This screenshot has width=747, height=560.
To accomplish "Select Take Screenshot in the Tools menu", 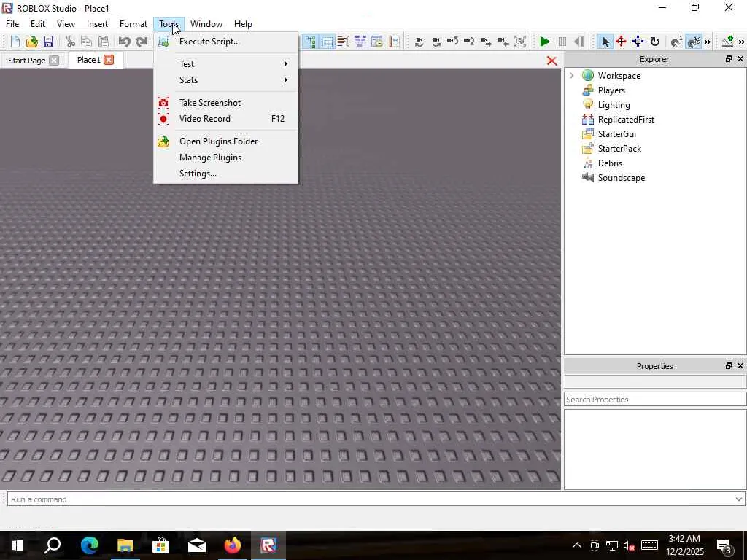I will (x=226, y=102).
